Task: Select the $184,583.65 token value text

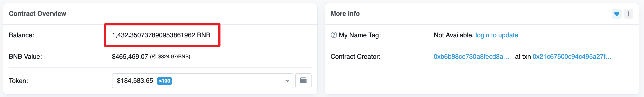Action: 135,81
